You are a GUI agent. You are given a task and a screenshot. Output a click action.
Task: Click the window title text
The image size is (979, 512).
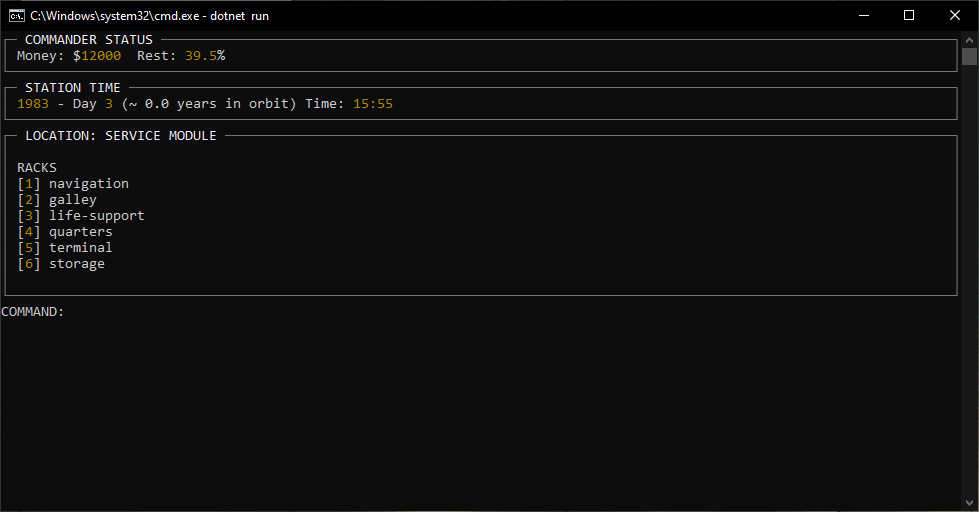pos(149,16)
